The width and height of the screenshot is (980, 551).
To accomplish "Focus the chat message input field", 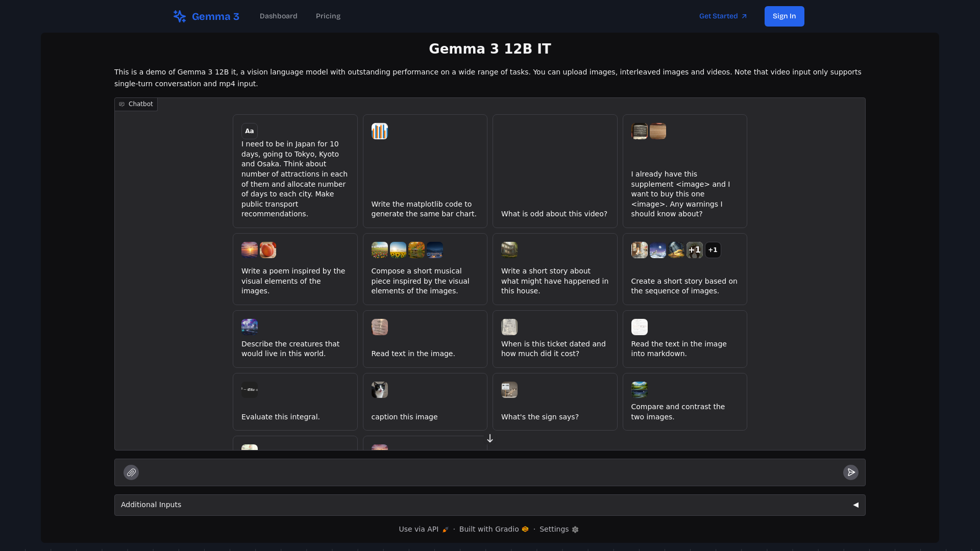I will (490, 472).
